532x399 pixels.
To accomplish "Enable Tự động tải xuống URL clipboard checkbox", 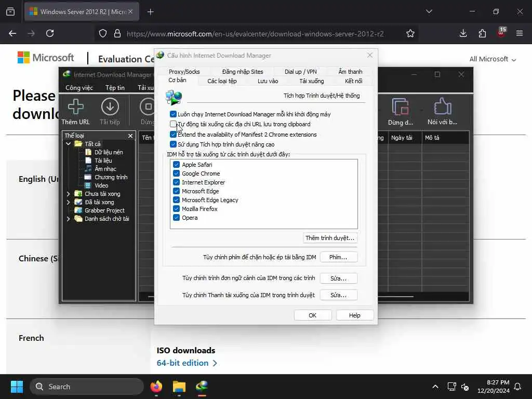I will coord(173,124).
